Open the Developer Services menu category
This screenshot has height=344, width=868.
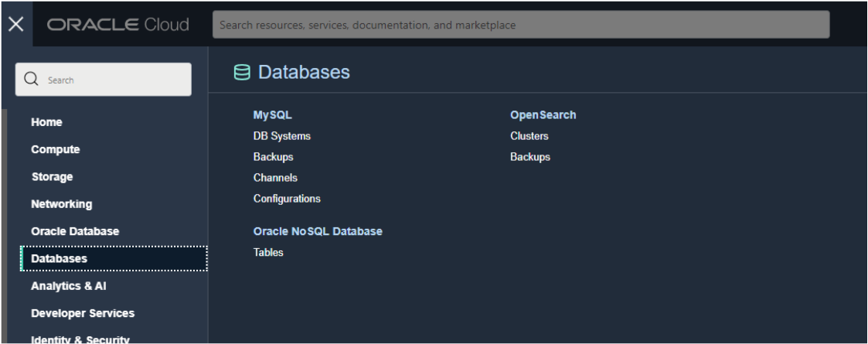tap(83, 313)
